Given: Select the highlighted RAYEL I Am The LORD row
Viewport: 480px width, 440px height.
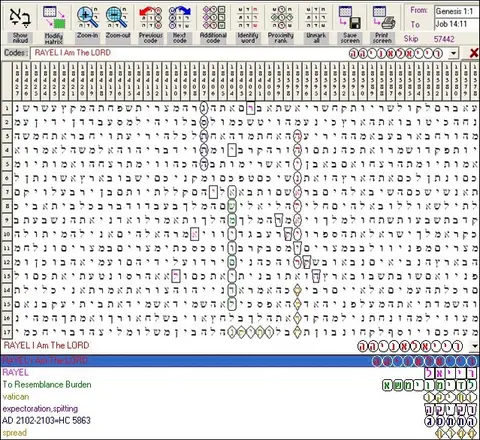Looking at the screenshot, I should (x=240, y=361).
